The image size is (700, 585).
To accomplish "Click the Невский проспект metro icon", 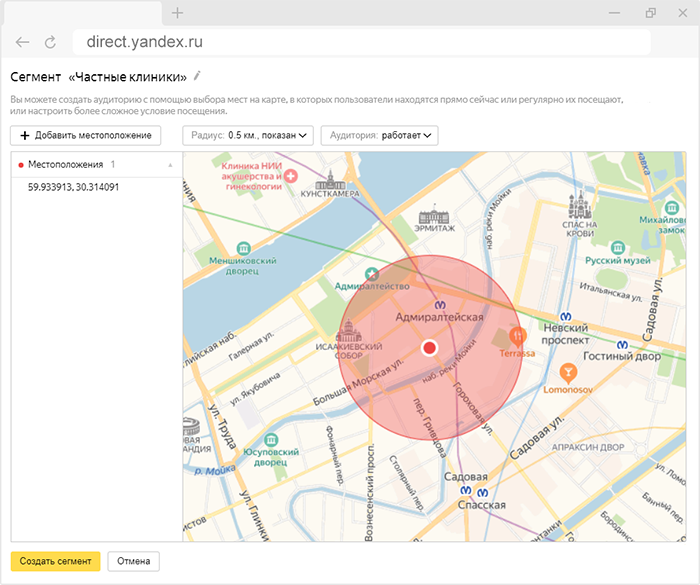I will [566, 317].
